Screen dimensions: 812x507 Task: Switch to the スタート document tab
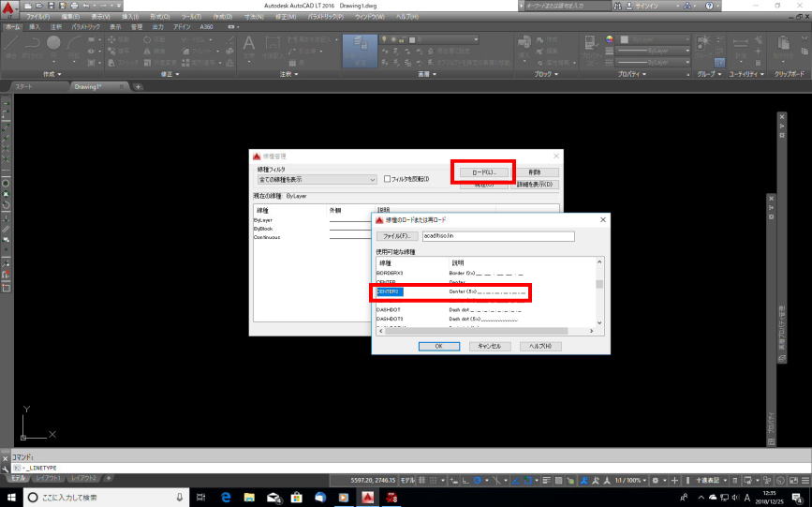point(23,86)
